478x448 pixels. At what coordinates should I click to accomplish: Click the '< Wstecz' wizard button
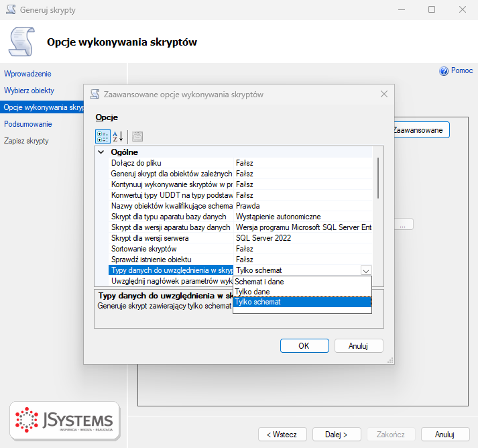click(x=282, y=435)
